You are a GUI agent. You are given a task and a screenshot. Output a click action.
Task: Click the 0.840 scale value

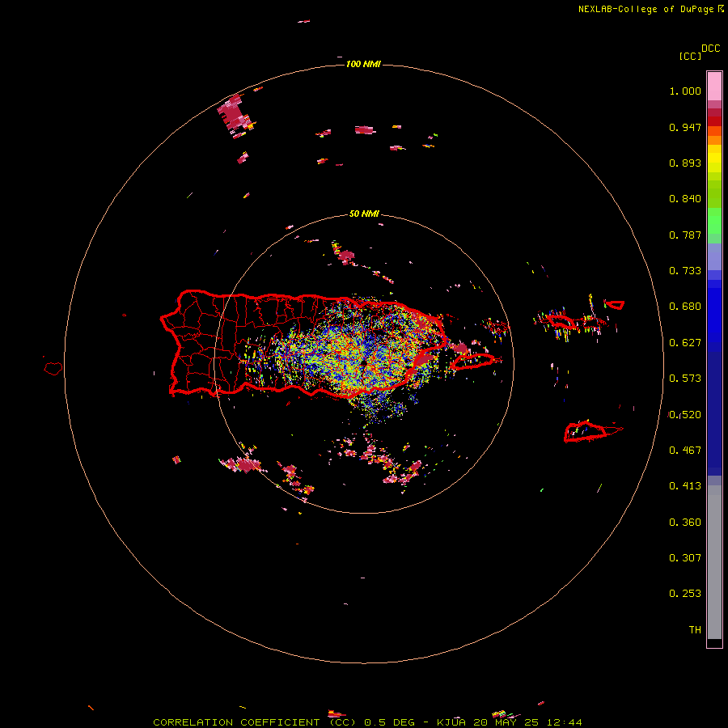(x=685, y=199)
